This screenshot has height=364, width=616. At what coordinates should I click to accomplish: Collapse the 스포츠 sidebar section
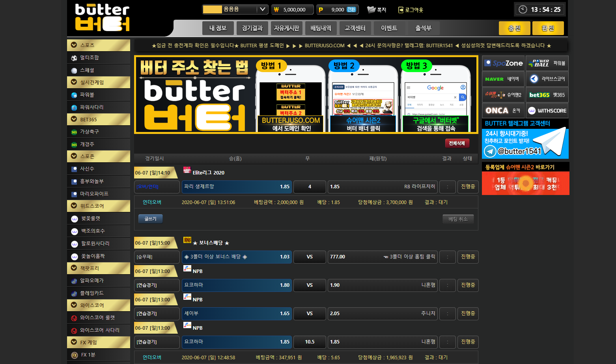[x=74, y=45]
